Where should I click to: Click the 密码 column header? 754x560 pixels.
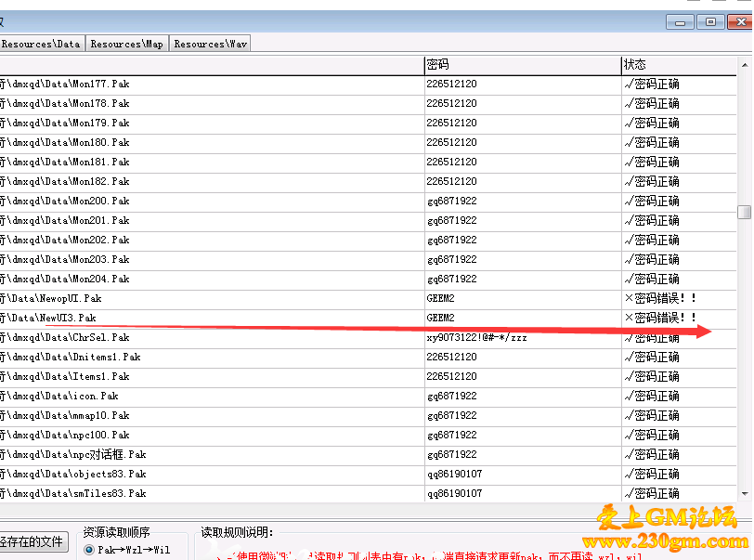click(523, 64)
